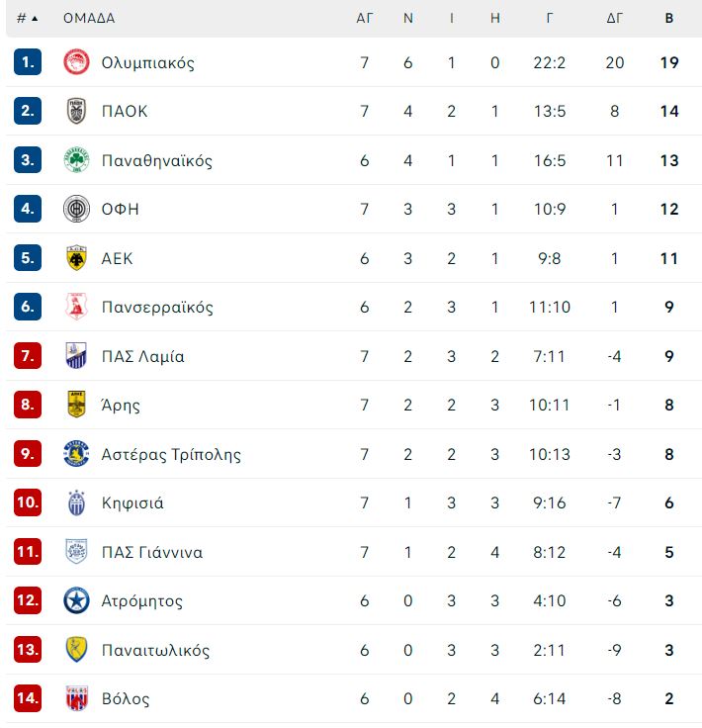Click the ΟΦΗ round emblem
Image resolution: width=702 pixels, height=728 pixels.
(x=76, y=209)
